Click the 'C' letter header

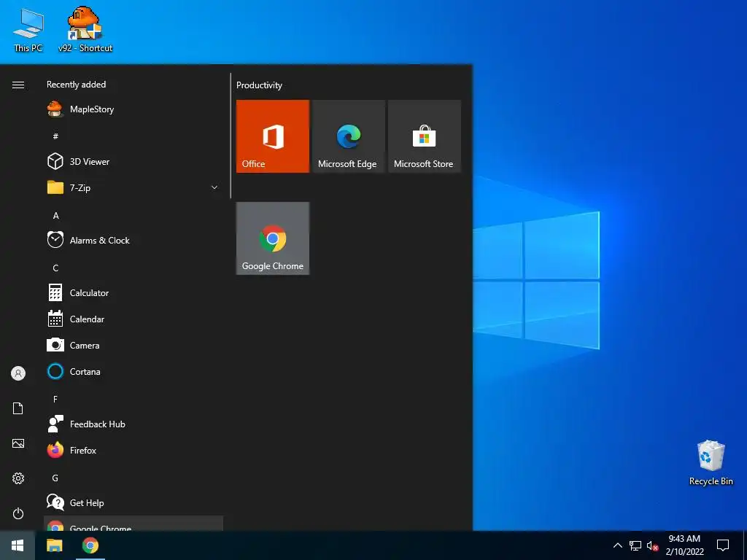[x=55, y=268]
